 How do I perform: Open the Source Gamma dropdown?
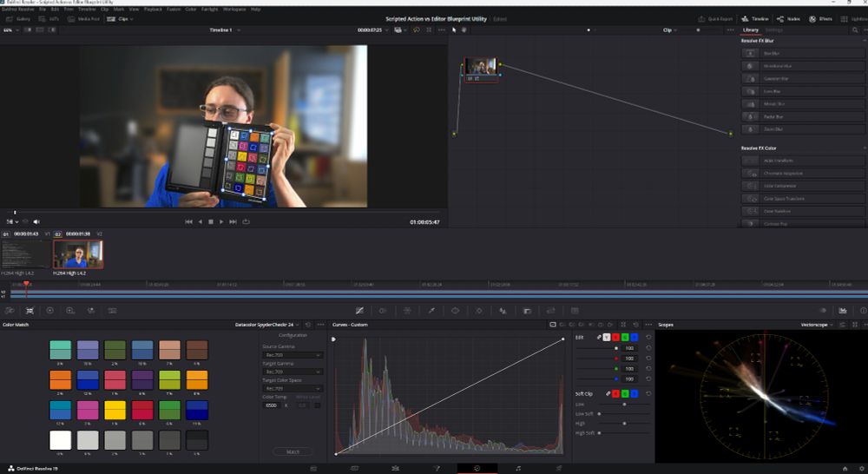pos(293,355)
